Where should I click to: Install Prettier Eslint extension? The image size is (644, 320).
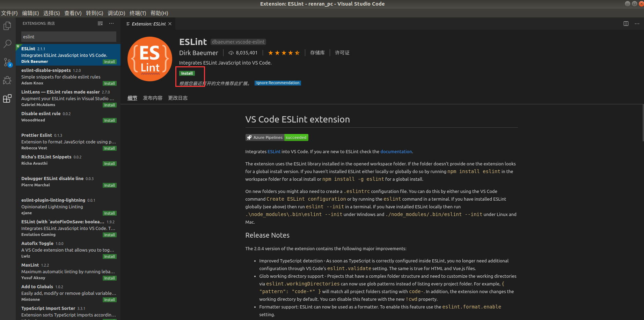pyautogui.click(x=109, y=148)
